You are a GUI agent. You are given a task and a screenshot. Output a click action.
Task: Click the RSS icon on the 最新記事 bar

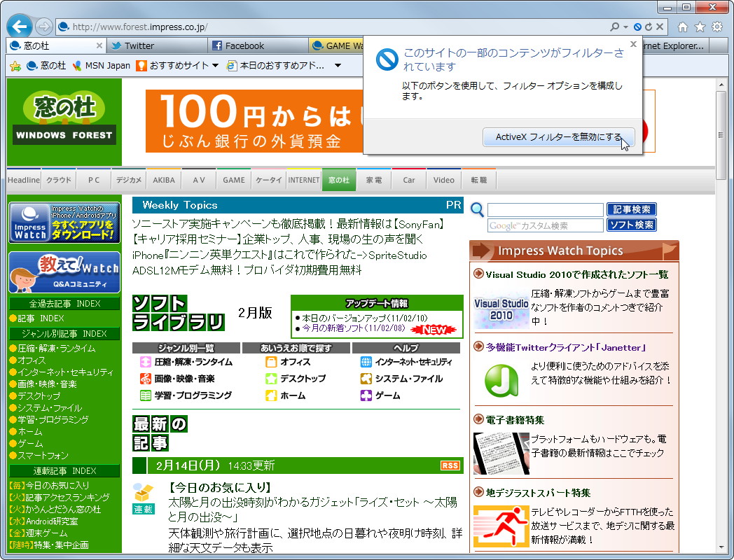coord(450,465)
